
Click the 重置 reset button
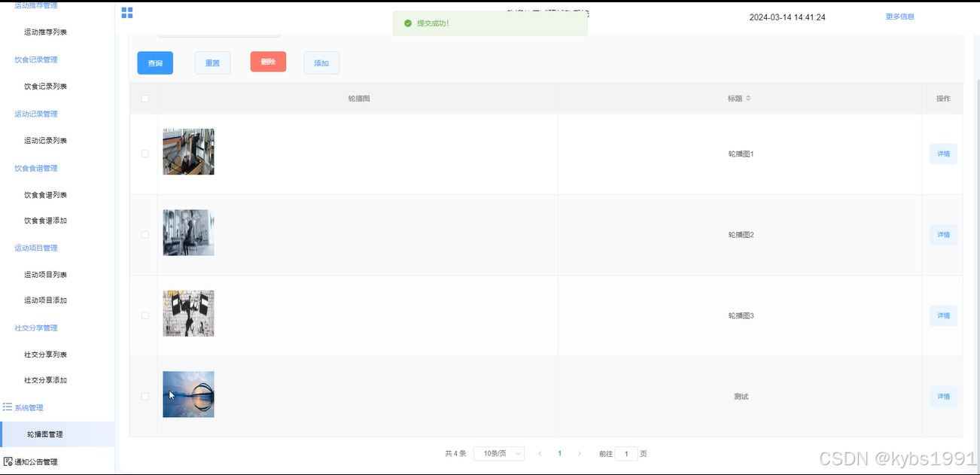tap(212, 63)
